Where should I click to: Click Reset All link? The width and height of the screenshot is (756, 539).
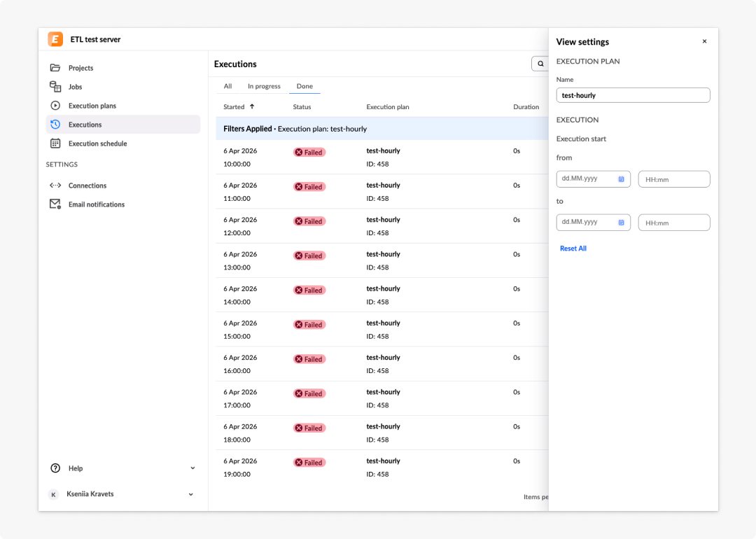573,248
